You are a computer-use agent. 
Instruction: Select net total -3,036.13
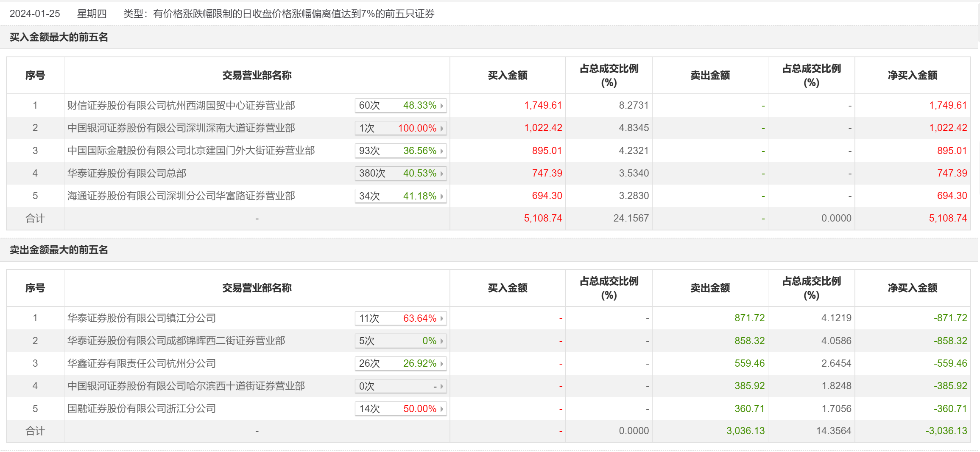point(946,431)
